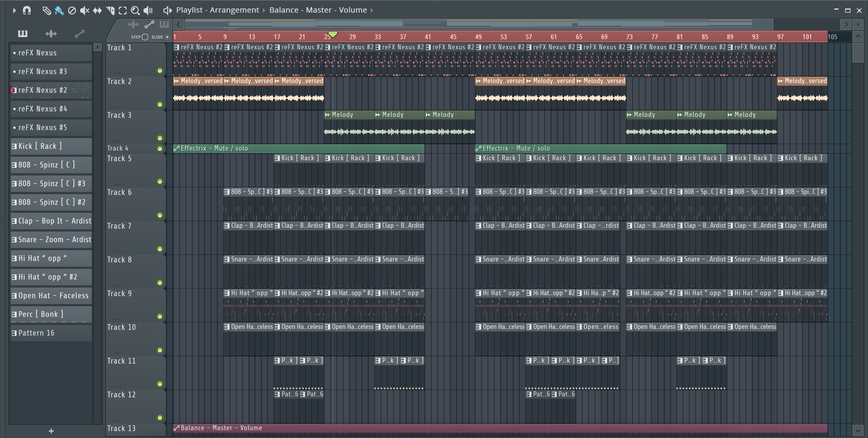868x438 pixels.
Task: Show audio clips waveform icon in picker
Action: 51,33
